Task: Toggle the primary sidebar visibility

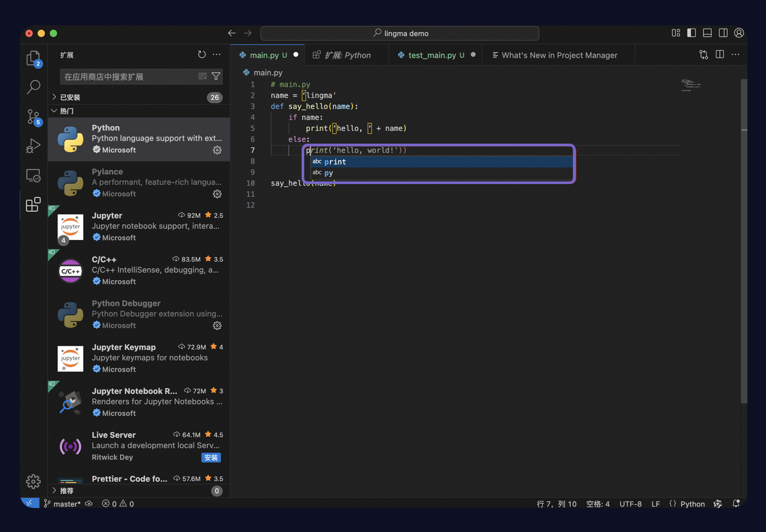Action: click(691, 32)
